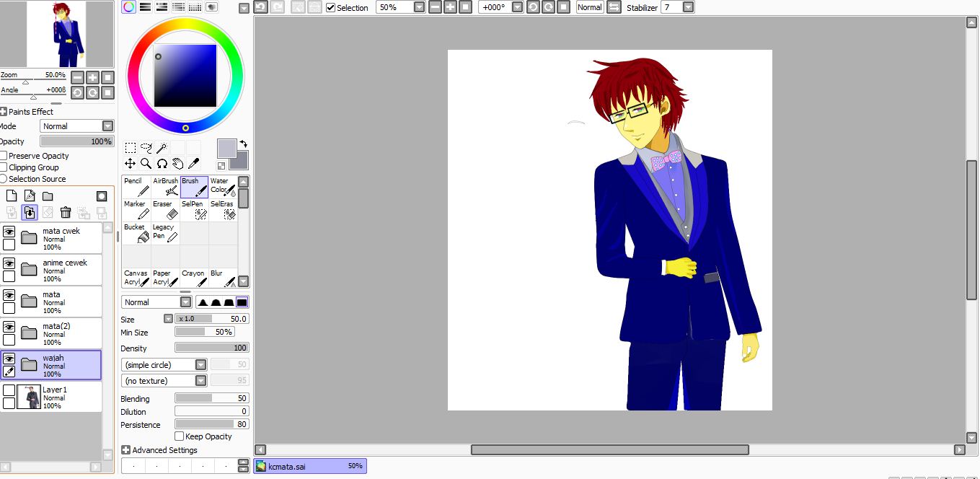Pick the eyedropper color picker tool
Screen dimensions: 980x479
coord(193,164)
